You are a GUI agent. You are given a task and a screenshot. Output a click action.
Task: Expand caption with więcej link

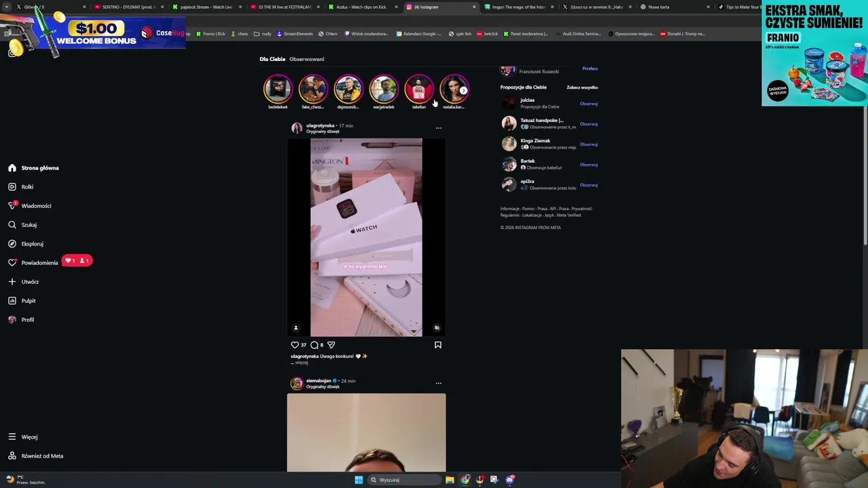coord(301,363)
